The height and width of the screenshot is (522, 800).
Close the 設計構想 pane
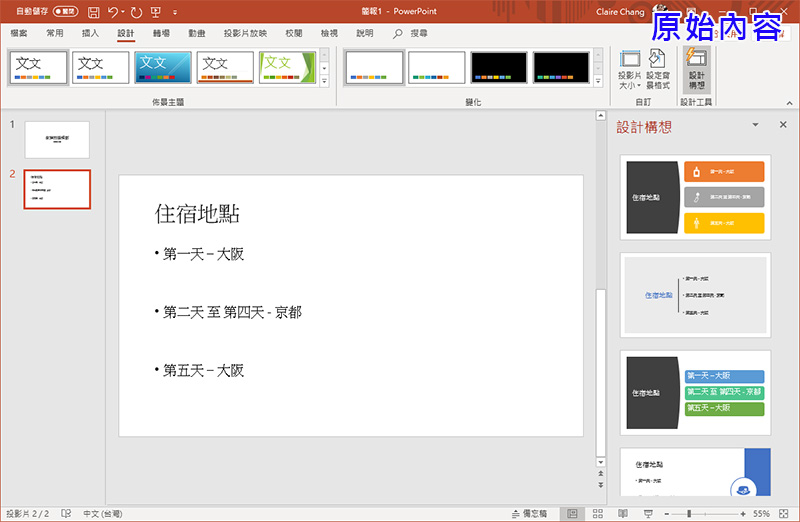coord(783,125)
